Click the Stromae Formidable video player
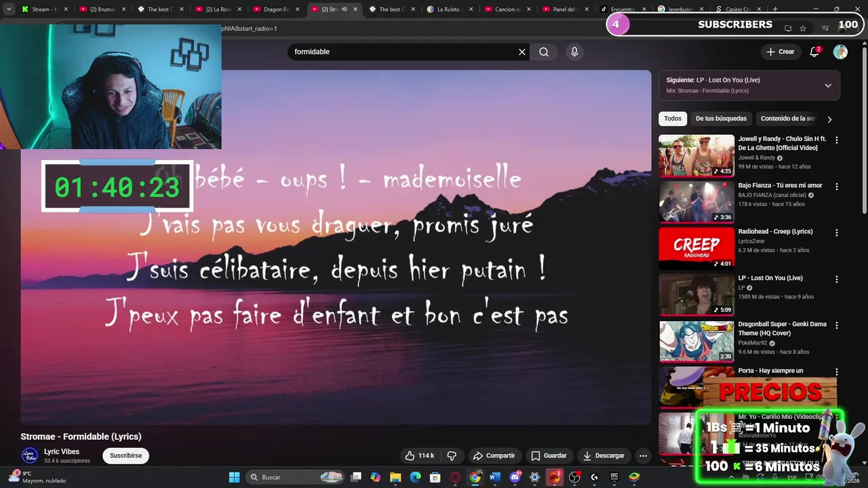The width and height of the screenshot is (868, 488). tap(336, 247)
